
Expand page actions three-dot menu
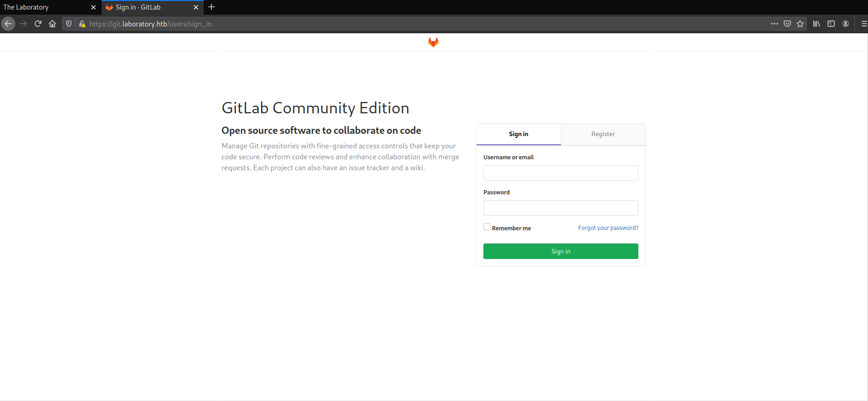coord(774,24)
